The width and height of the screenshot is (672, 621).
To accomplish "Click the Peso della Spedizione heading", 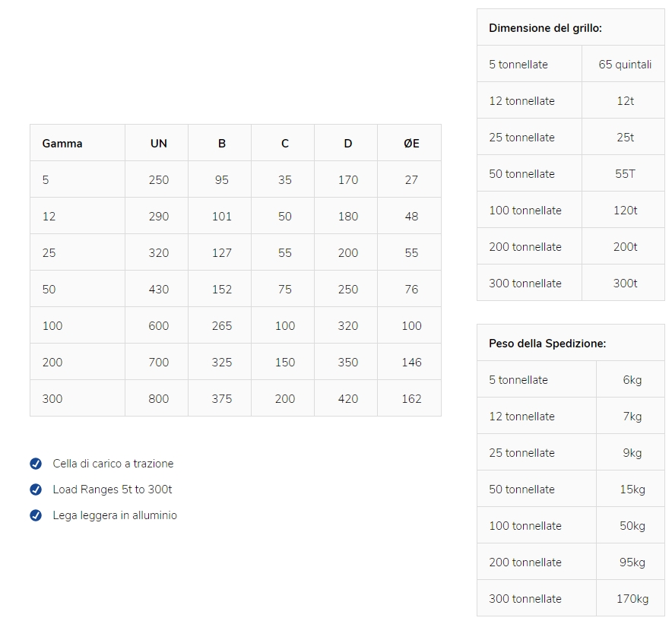I will pos(547,344).
